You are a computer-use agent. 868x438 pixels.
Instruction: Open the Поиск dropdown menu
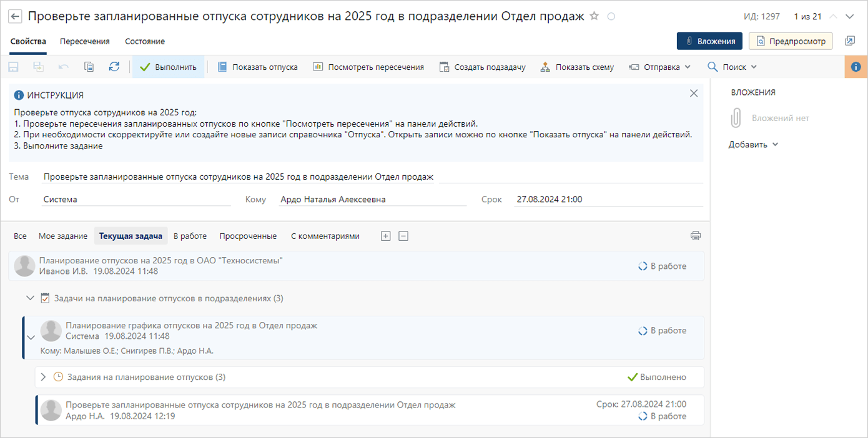coord(732,67)
